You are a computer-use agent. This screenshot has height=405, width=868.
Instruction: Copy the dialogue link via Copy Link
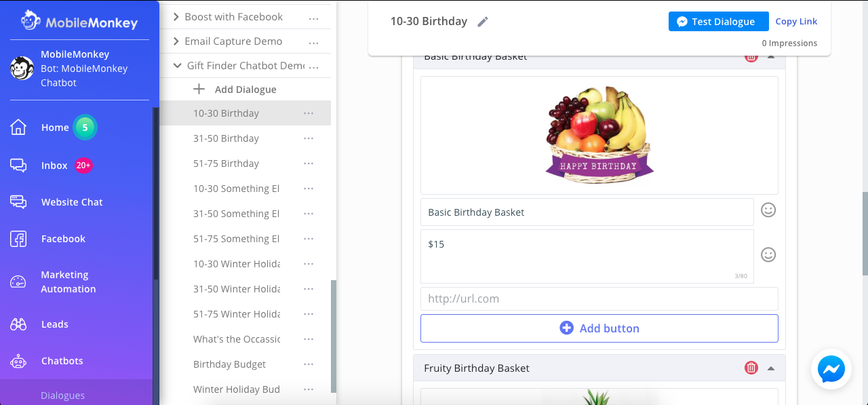click(x=796, y=21)
